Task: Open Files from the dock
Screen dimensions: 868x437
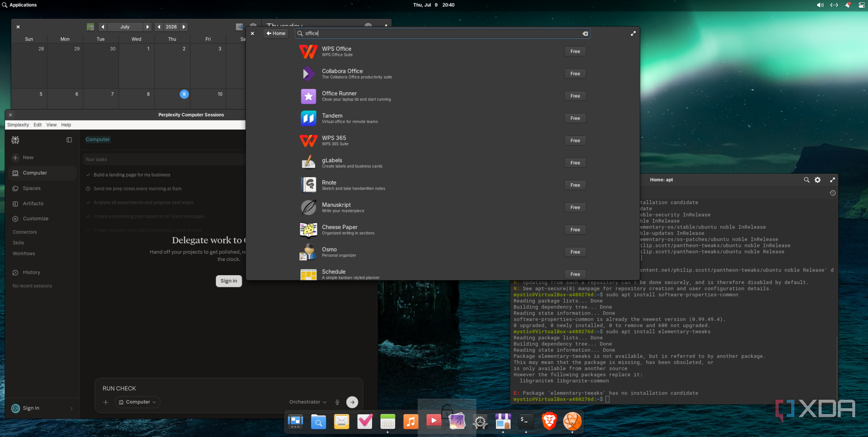Action: click(318, 422)
